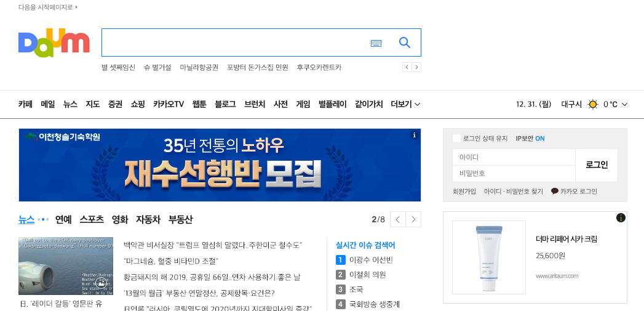Click trending keyword 이광수 이선빈
The image size is (644, 311).
coord(371,260)
